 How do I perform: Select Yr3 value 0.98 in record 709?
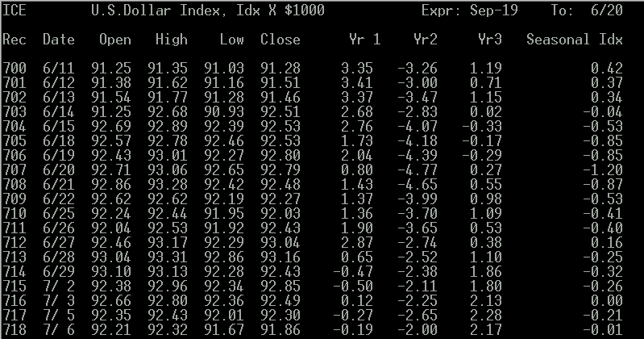pos(485,199)
